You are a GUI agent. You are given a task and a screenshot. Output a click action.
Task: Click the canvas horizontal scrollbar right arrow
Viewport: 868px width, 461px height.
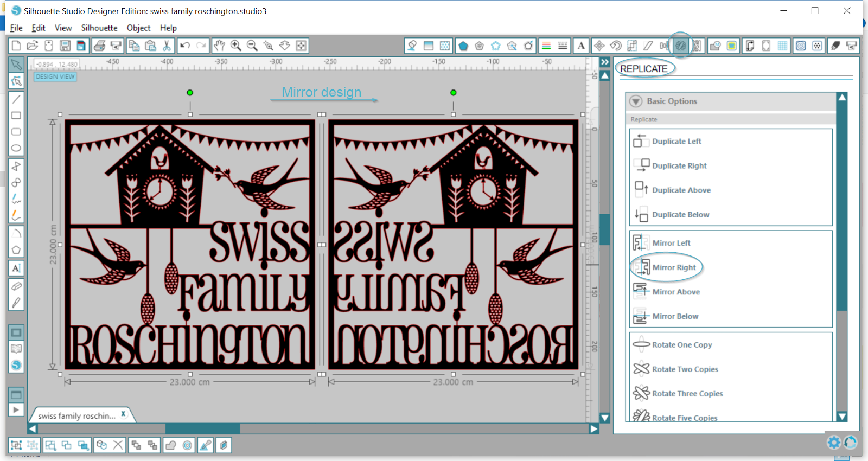pyautogui.click(x=594, y=428)
